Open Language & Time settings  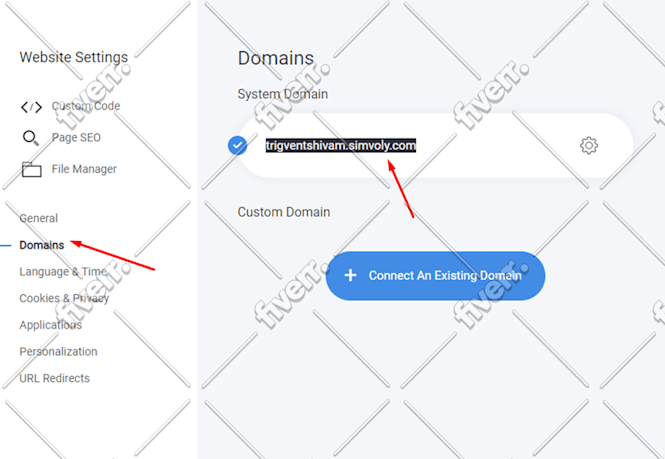[63, 271]
